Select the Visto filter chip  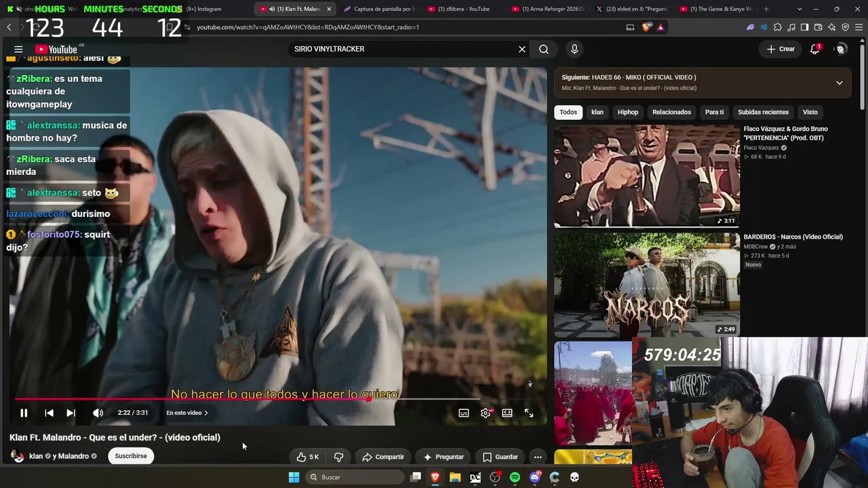(810, 112)
